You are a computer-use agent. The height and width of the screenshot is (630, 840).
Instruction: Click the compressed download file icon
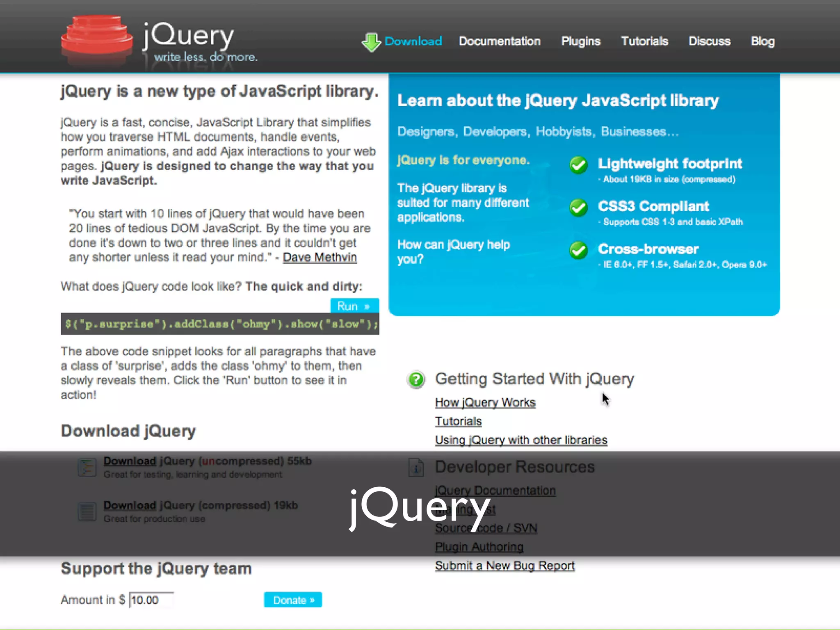pyautogui.click(x=87, y=511)
